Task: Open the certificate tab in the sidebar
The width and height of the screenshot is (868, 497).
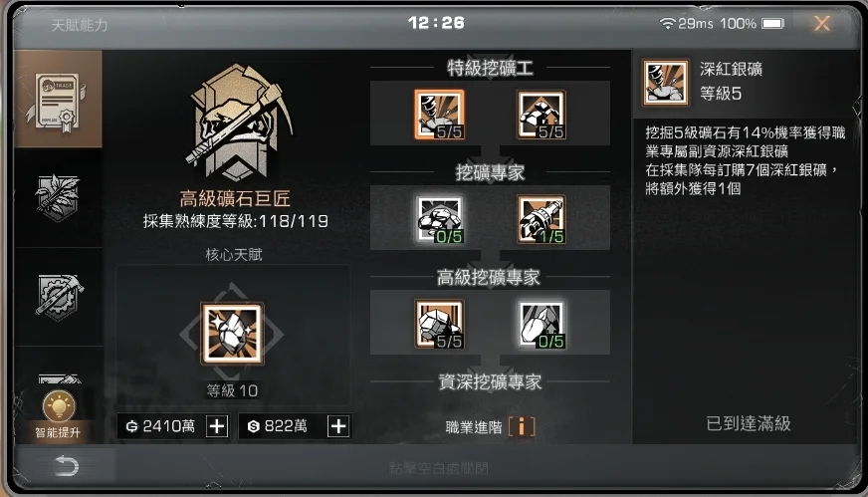Action: 58,100
